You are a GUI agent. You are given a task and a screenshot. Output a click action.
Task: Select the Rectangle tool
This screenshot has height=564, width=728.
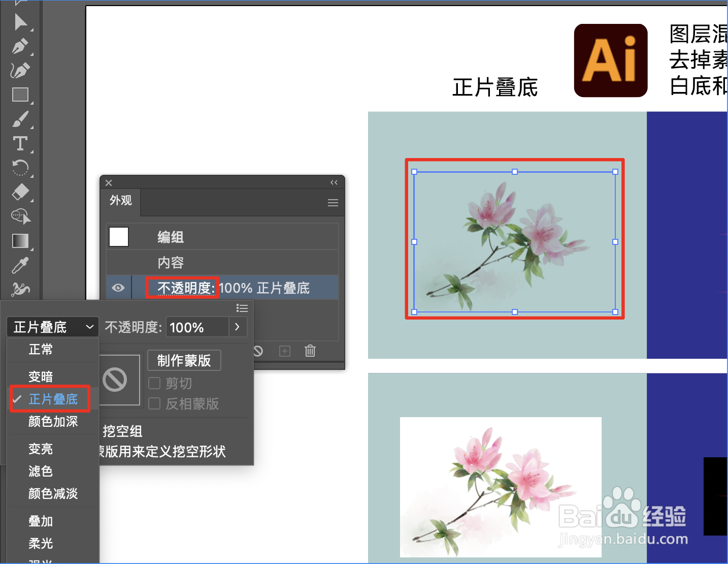tap(20, 95)
